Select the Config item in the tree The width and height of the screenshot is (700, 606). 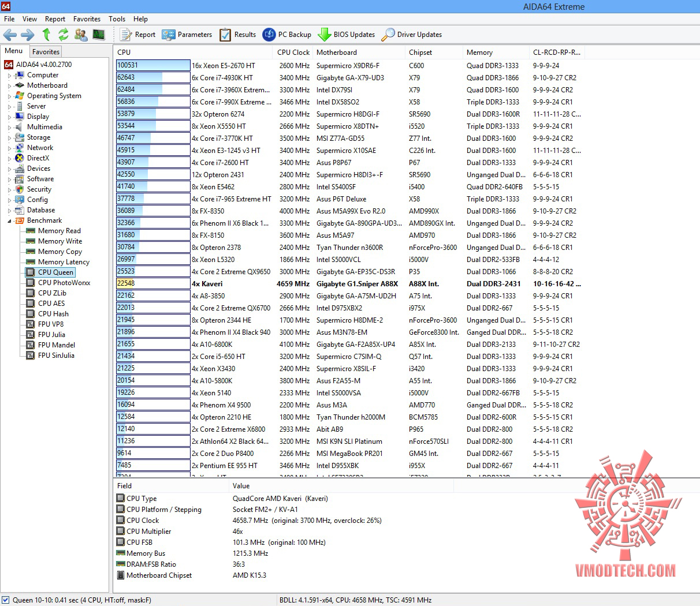(x=38, y=200)
